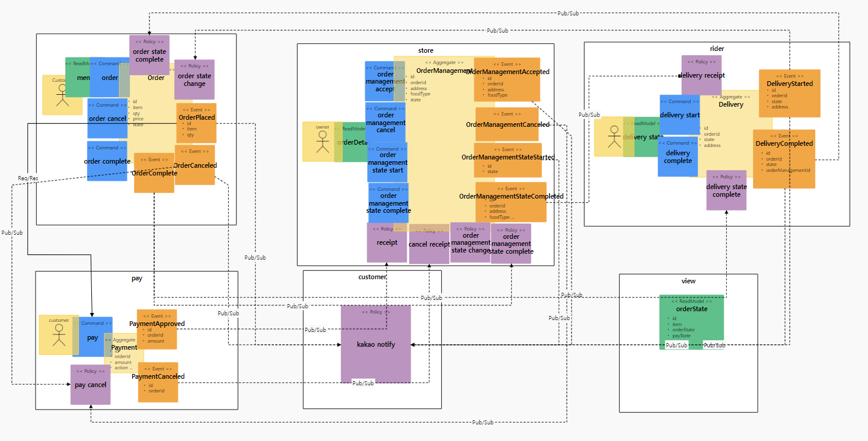Viewport: 868px width, 441px height.
Task: Select the cancel receipt policy sticker
Action: click(x=429, y=244)
